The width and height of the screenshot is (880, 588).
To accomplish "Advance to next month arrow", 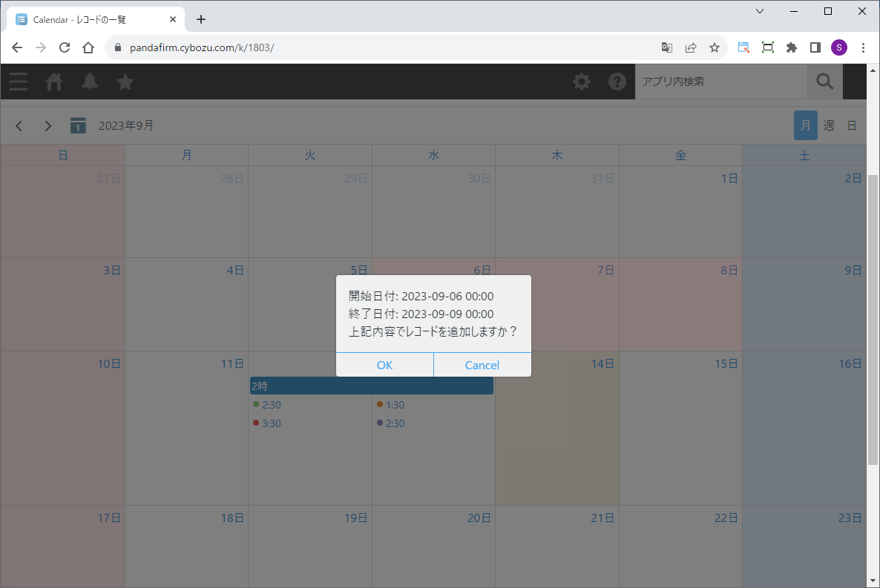I will pyautogui.click(x=48, y=125).
